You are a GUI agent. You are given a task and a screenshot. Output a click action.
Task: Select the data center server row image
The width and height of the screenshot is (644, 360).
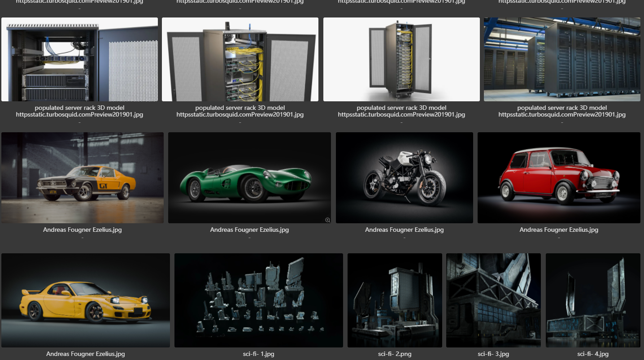[x=562, y=60]
